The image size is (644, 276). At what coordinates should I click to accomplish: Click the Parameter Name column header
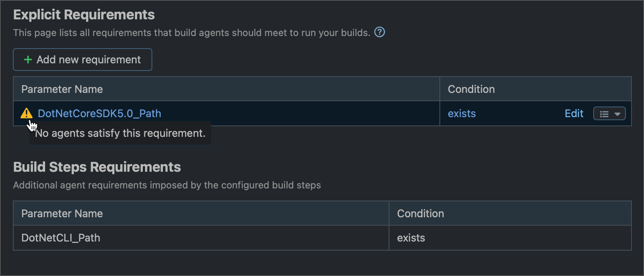tap(62, 89)
